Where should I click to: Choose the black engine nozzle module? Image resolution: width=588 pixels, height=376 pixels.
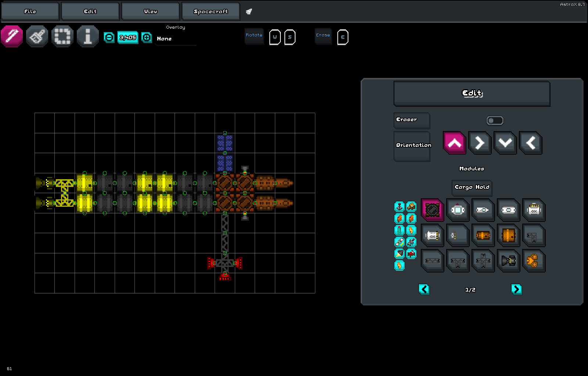[508, 261]
